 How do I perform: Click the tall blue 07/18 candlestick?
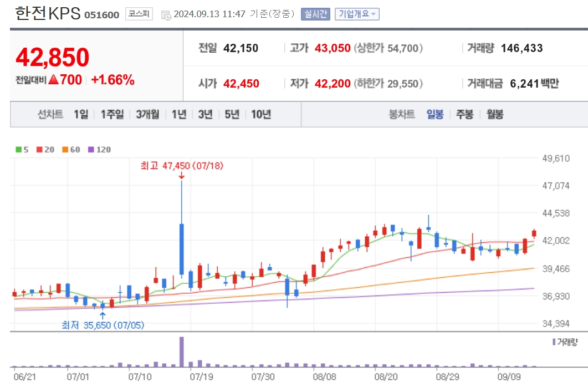pyautogui.click(x=182, y=249)
